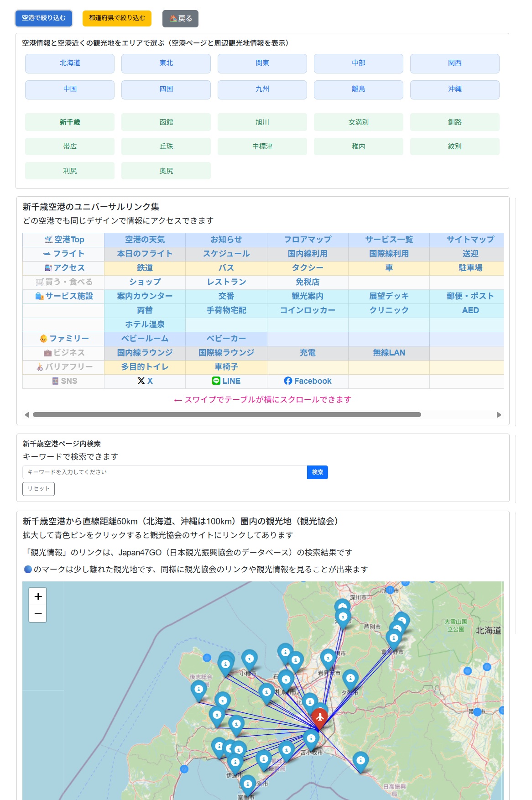The width and height of the screenshot is (532, 800).
Task: Choose 帯広 airport
Action: [70, 146]
